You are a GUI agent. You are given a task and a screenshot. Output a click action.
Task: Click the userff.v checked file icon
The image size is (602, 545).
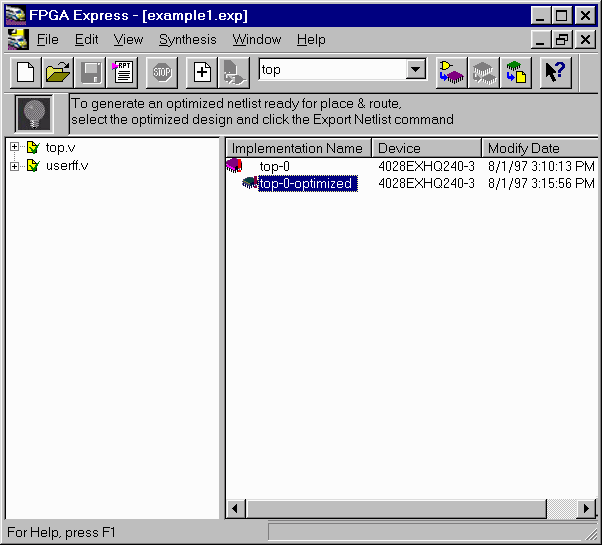pyautogui.click(x=33, y=165)
